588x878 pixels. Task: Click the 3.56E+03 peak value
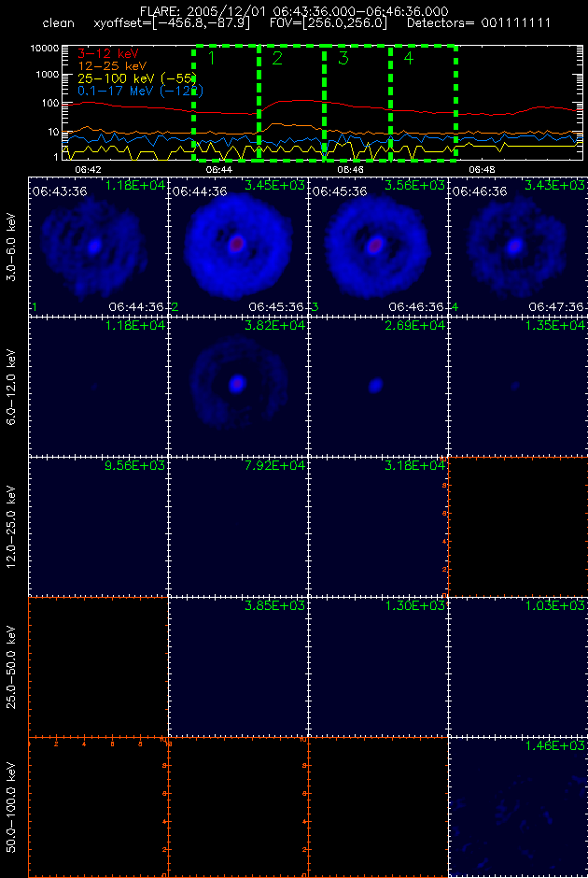coord(415,184)
